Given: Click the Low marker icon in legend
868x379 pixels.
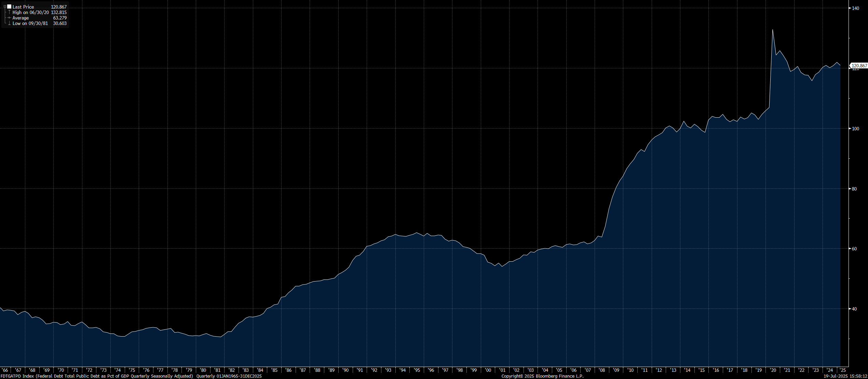Looking at the screenshot, I should [9, 23].
